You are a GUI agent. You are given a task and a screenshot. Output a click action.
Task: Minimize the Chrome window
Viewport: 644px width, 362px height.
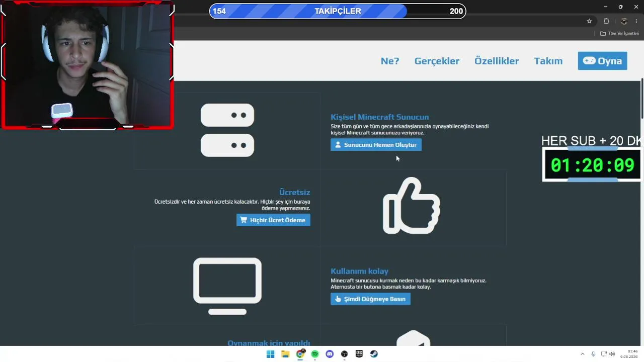point(605,7)
